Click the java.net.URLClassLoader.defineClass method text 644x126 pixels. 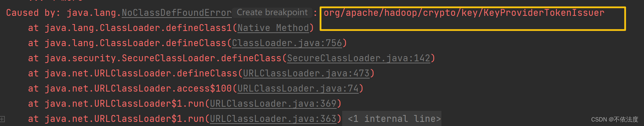coord(141,73)
